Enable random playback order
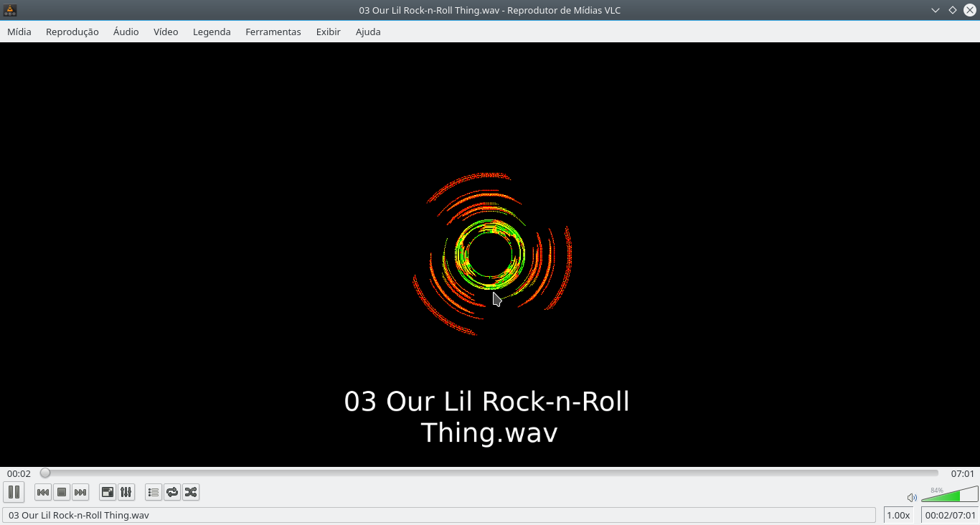Image resolution: width=980 pixels, height=525 pixels. (190, 492)
